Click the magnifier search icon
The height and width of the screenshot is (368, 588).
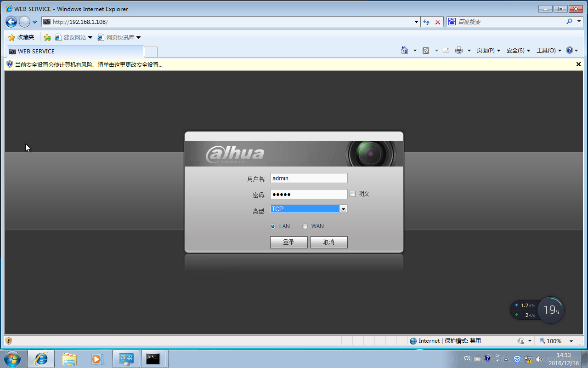[x=570, y=22]
